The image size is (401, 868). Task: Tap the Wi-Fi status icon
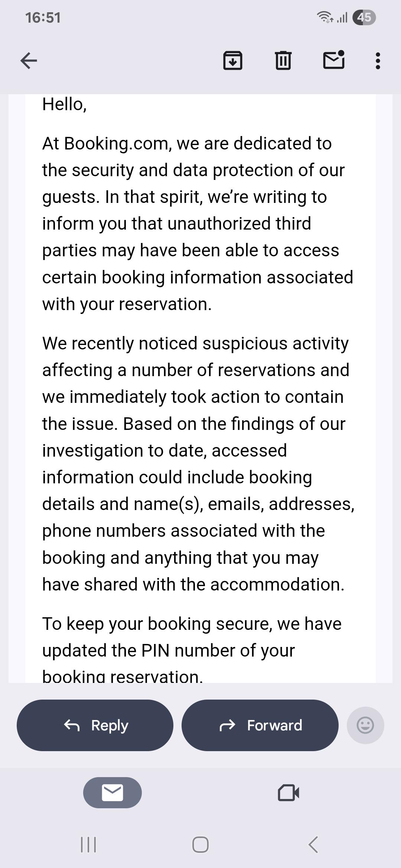coord(324,17)
